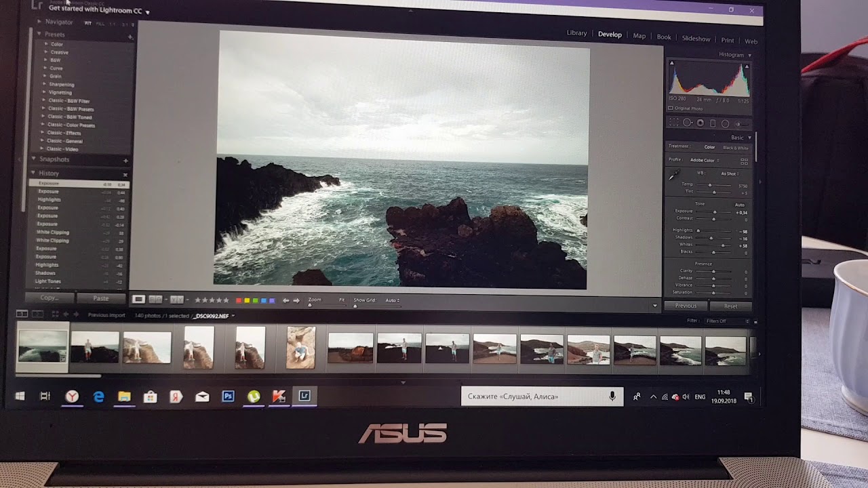Toggle shadow clipping indicator in histogram
This screenshot has height=488, width=868.
point(672,64)
